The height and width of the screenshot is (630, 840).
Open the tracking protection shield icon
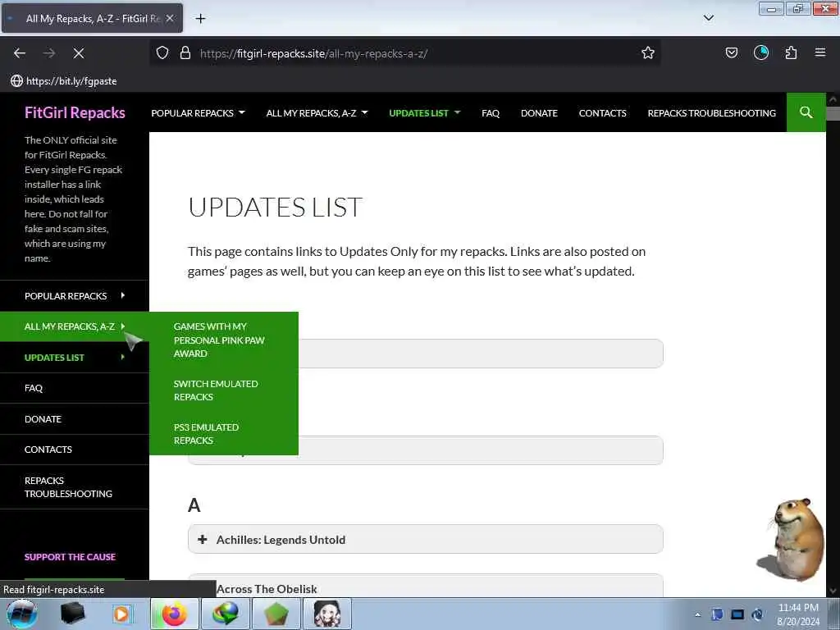coord(162,53)
